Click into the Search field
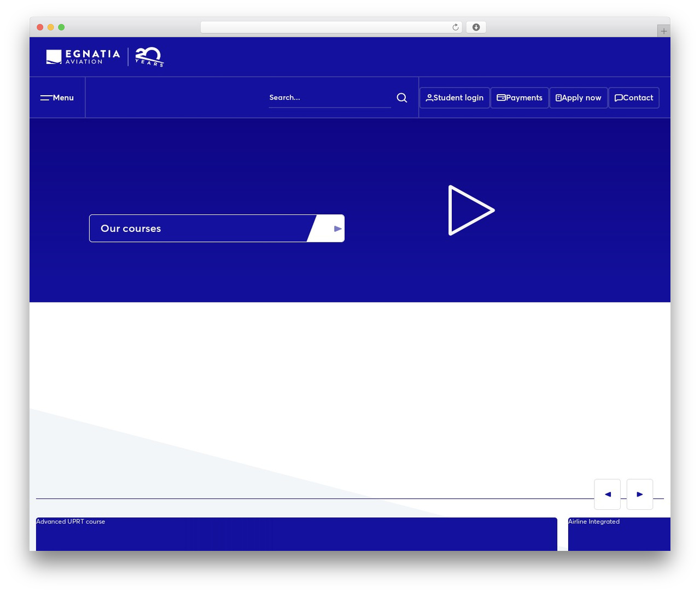 [x=330, y=98]
